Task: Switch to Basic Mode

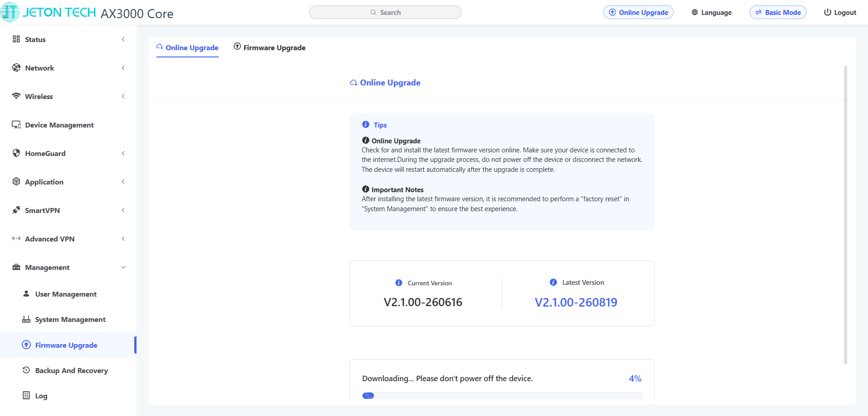Action: 778,12
